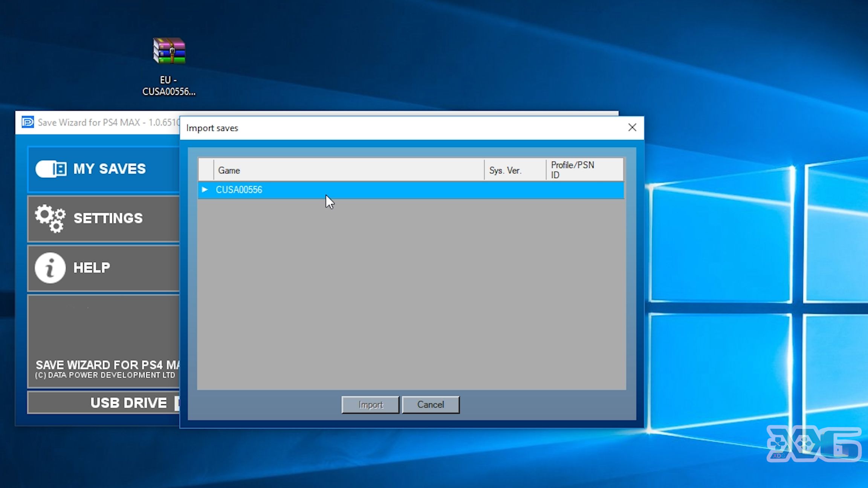Image resolution: width=868 pixels, height=488 pixels.
Task: Click the Import button
Action: tap(370, 405)
